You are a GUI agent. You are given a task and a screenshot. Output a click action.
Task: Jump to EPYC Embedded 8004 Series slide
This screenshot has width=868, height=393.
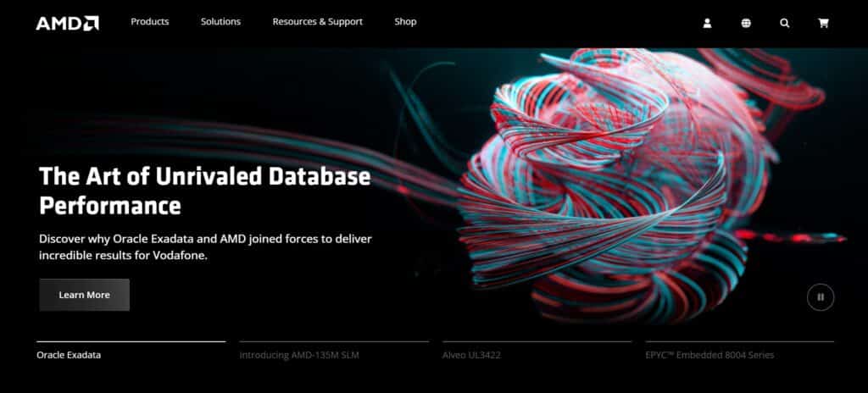(x=709, y=355)
